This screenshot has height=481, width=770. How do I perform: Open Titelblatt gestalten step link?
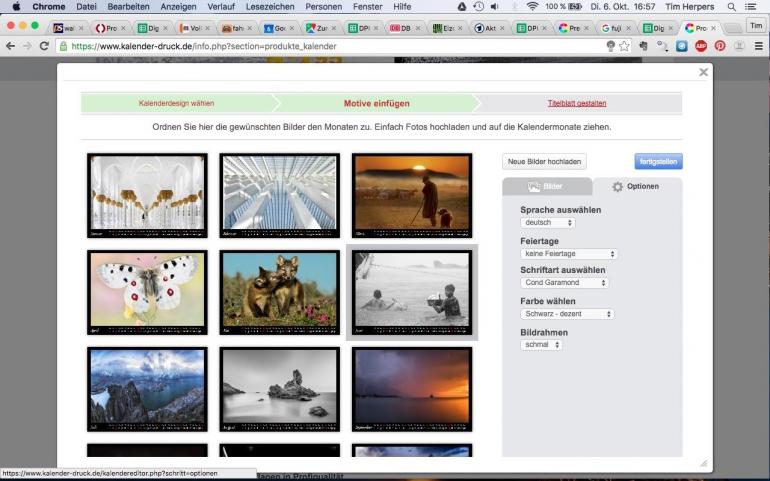click(x=577, y=103)
